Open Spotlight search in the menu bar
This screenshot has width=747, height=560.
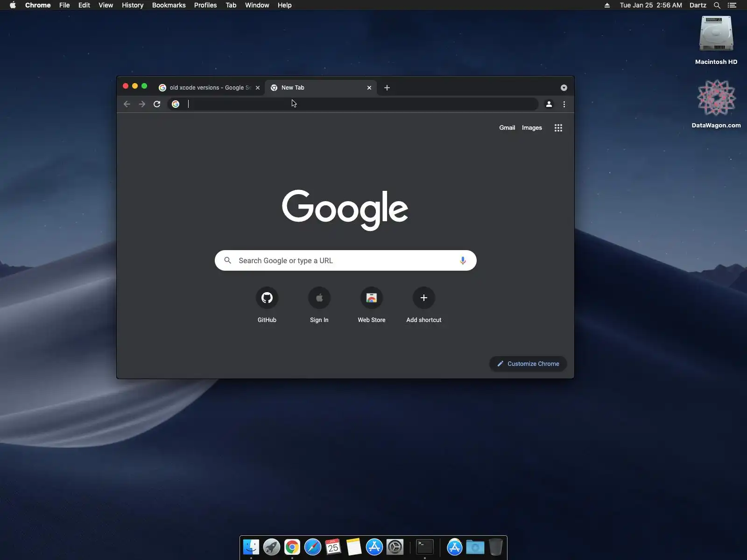(717, 5)
